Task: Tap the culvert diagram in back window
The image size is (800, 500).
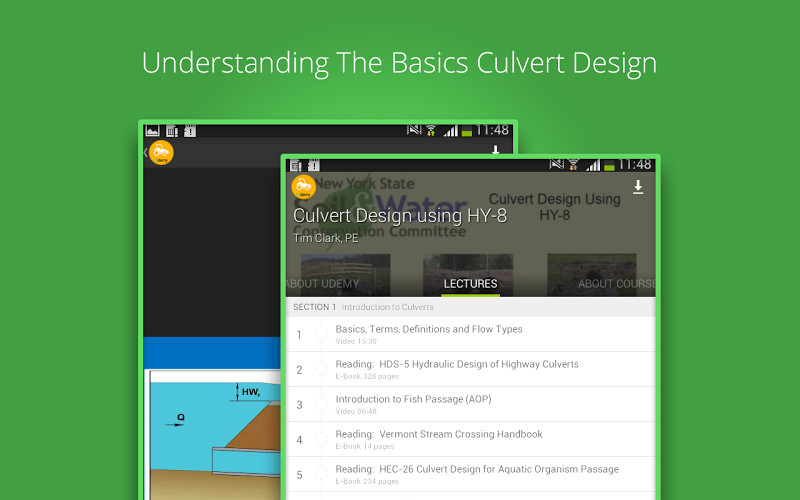Action: (214, 434)
